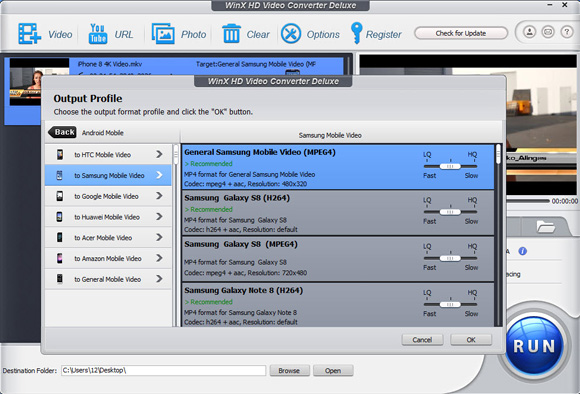Click the video preview seek bar
This screenshot has height=394, width=580.
point(528,201)
